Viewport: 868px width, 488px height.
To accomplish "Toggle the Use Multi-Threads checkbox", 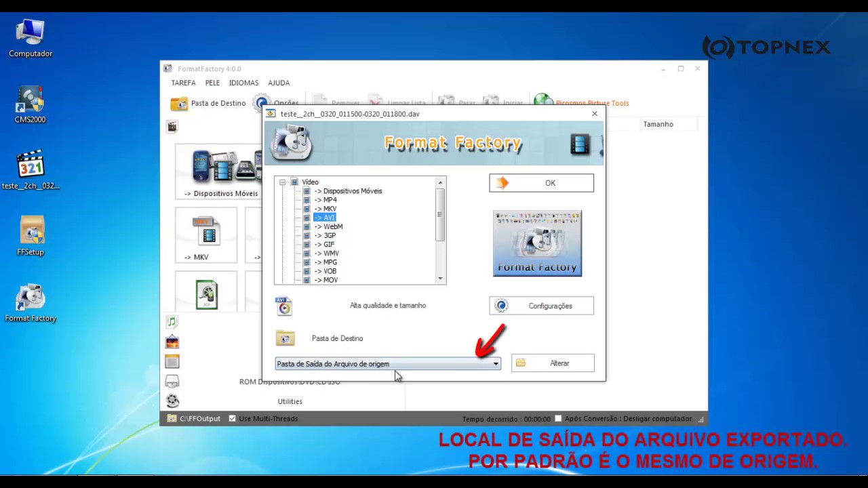I will 232,419.
